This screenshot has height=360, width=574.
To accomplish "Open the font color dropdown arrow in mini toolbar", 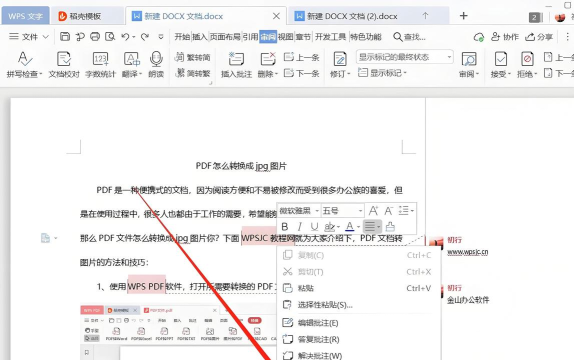I will (x=358, y=227).
